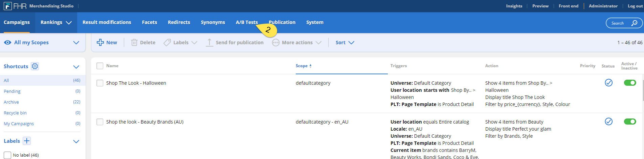Open campaign Shop the look - Beauty Brands (AU)
Screen dimensions: 644x159
(145, 122)
